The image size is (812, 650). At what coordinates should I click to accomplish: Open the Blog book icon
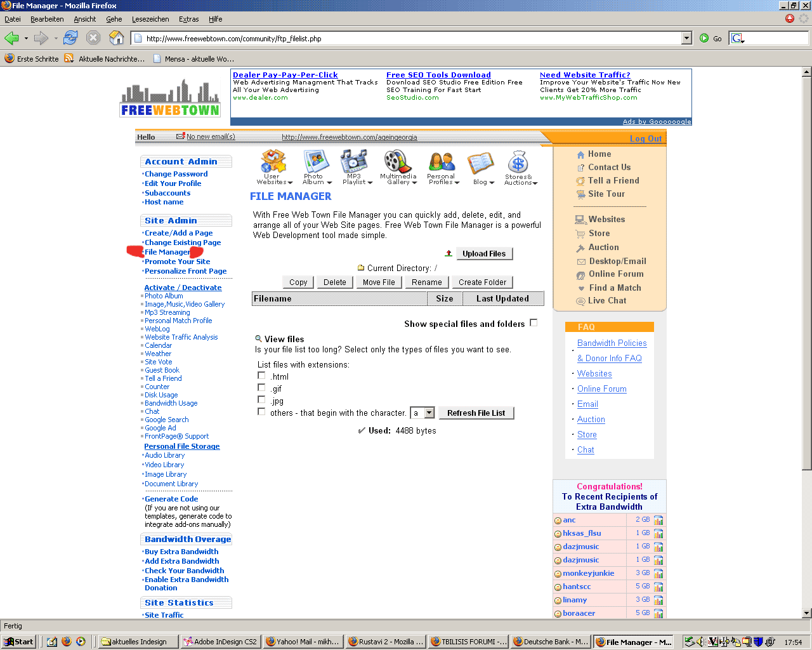click(x=481, y=164)
